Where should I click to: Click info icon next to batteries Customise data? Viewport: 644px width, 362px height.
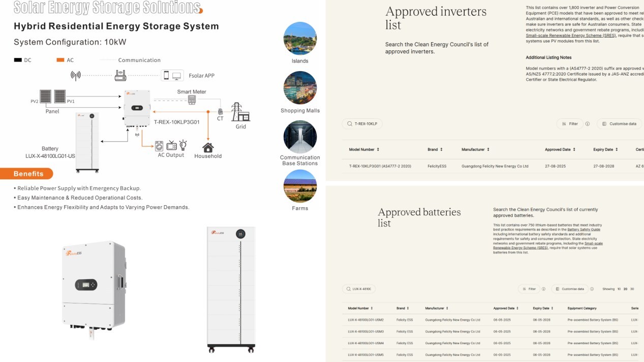(x=592, y=289)
